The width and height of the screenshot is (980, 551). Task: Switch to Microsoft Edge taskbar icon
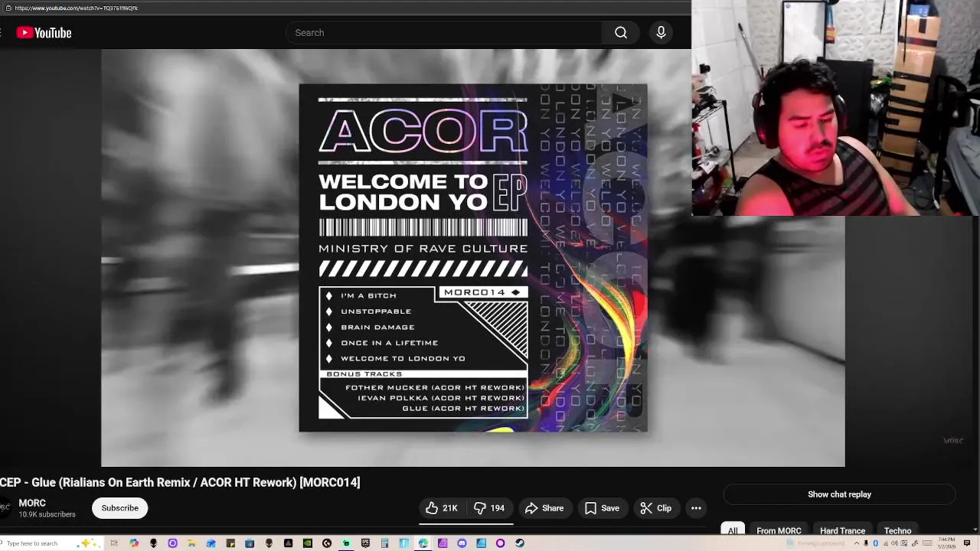(423, 543)
